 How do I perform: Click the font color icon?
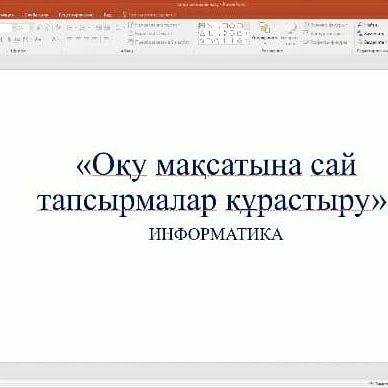click(54, 39)
